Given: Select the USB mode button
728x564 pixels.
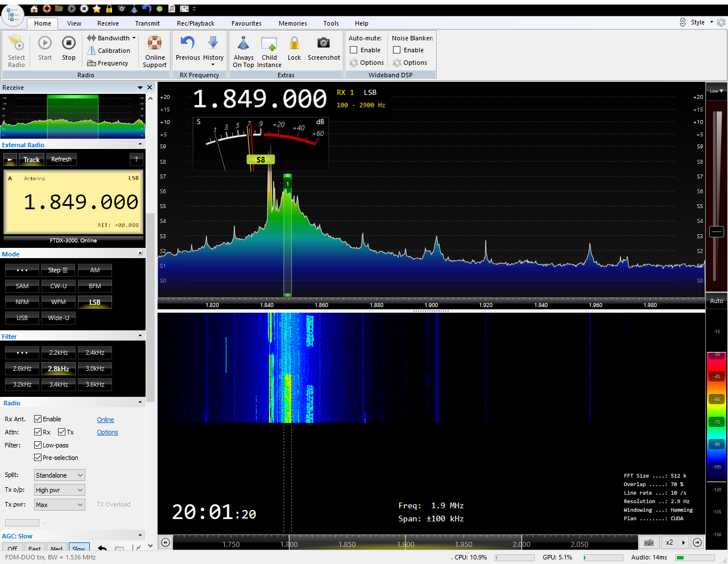Looking at the screenshot, I should coord(22,318).
